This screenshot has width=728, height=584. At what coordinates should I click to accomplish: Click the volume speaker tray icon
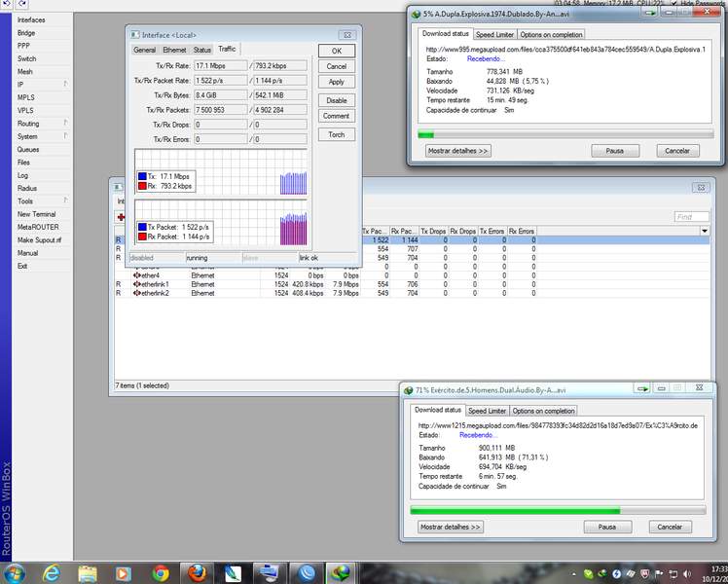pos(687,574)
